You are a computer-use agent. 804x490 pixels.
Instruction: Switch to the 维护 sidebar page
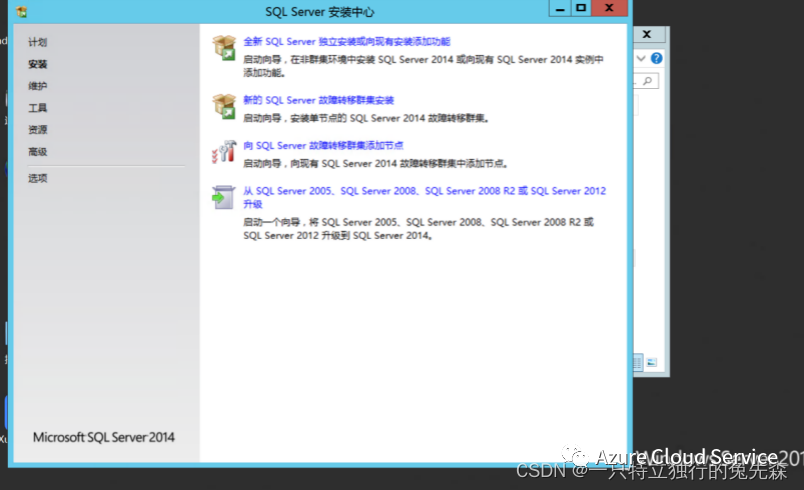click(37, 86)
